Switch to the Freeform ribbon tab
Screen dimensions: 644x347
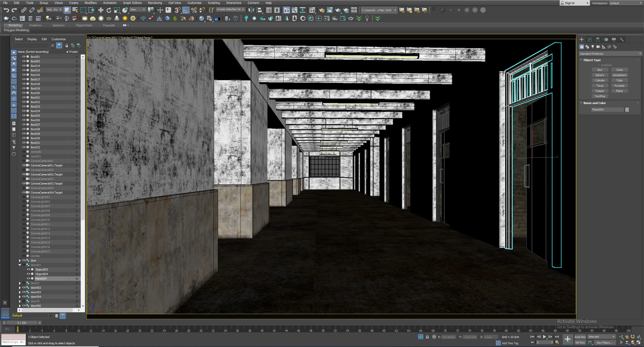35,25
